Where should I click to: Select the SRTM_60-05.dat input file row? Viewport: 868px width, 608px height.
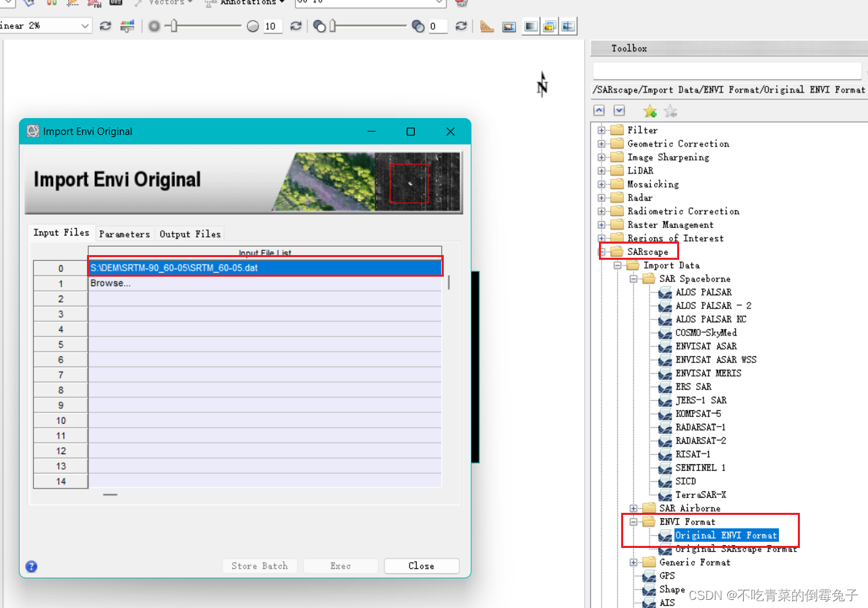point(265,268)
